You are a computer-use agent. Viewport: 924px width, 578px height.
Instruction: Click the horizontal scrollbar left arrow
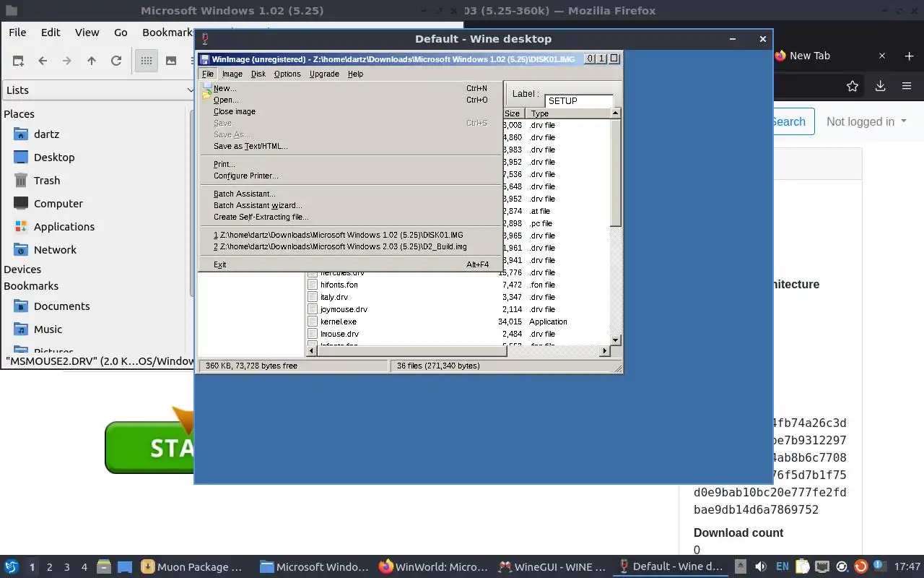click(x=313, y=351)
